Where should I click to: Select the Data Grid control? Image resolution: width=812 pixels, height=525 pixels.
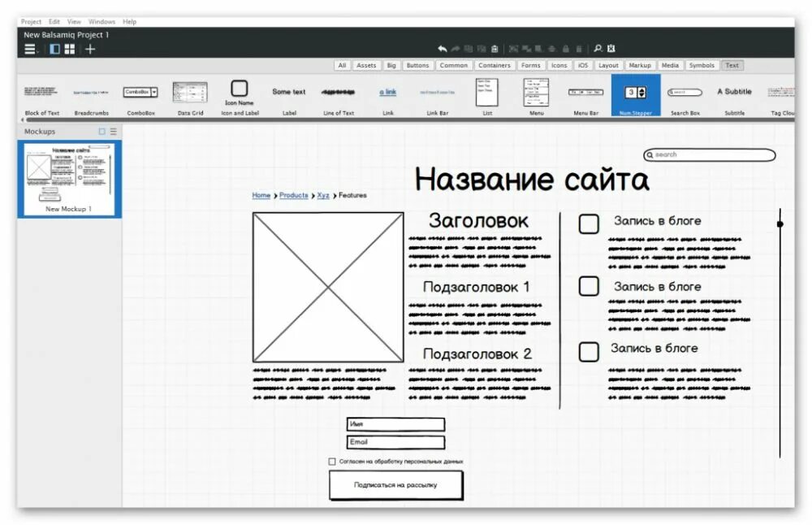(190, 97)
